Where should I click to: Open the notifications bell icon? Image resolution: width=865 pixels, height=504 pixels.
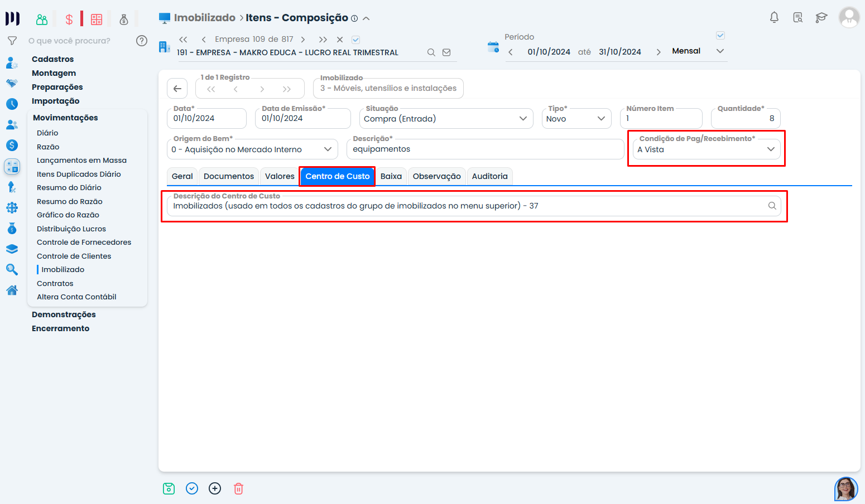[x=774, y=18]
